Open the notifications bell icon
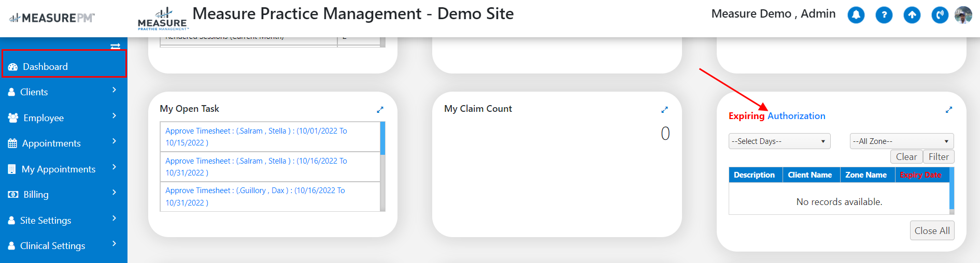 (856, 15)
